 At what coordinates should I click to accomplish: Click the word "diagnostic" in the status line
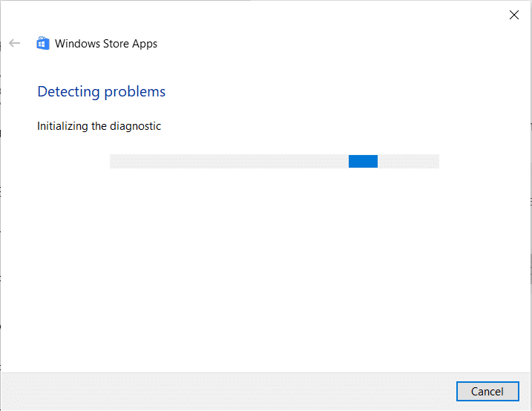click(x=136, y=126)
